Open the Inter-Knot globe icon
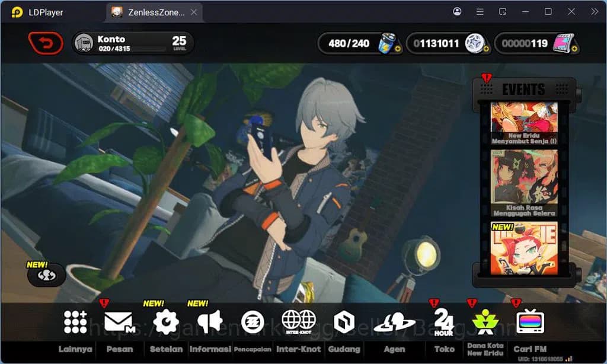Viewport: 607px width, 364px height. (299, 322)
